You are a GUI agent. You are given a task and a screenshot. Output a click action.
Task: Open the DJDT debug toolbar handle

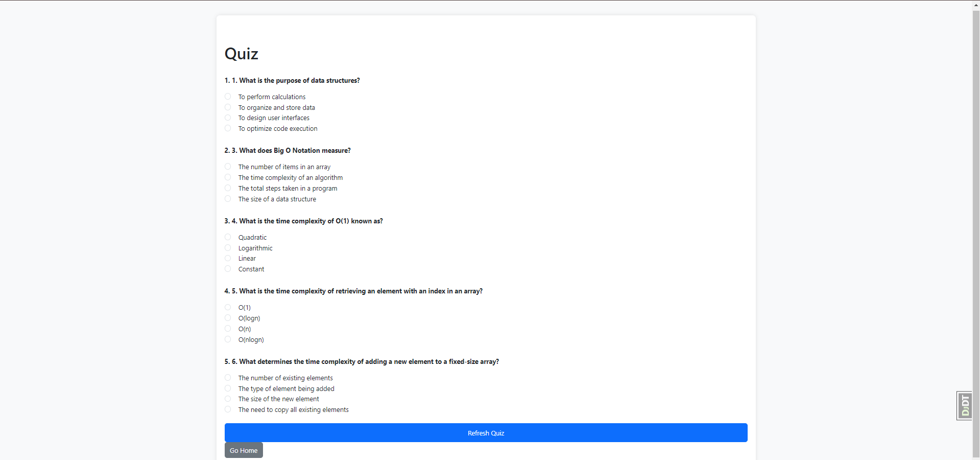[964, 406]
